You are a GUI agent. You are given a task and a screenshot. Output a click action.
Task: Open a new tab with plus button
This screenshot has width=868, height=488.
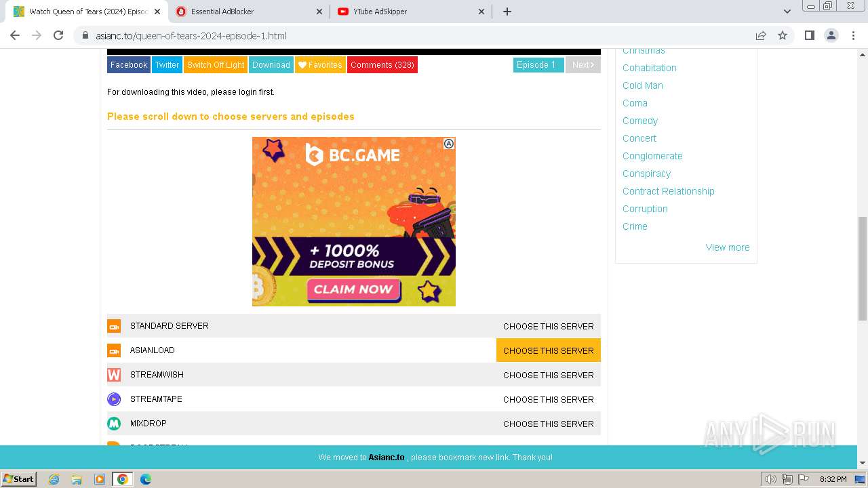click(x=507, y=12)
